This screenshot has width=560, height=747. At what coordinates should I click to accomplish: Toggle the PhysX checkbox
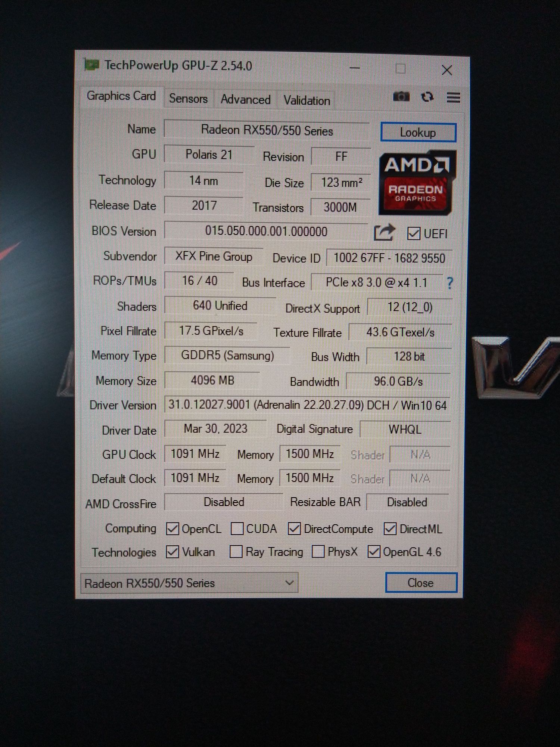318,552
